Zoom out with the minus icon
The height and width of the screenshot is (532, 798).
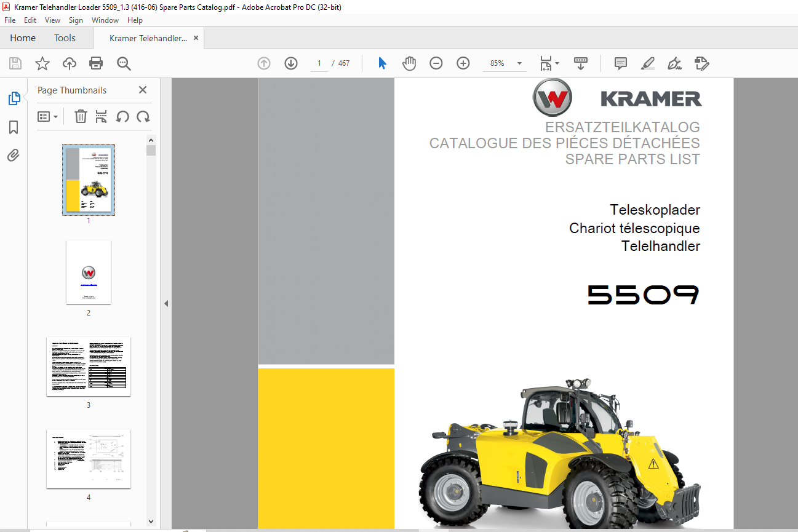coord(436,63)
